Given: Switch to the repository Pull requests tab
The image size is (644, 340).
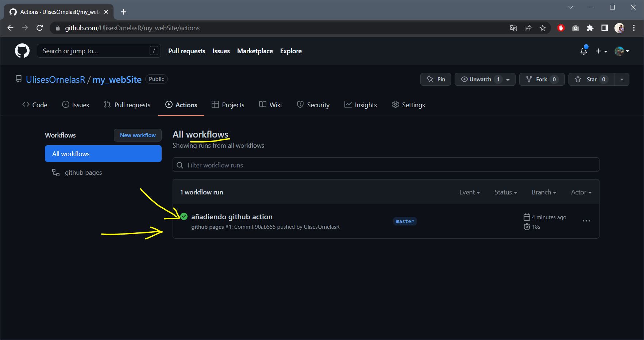Looking at the screenshot, I should click(x=127, y=105).
